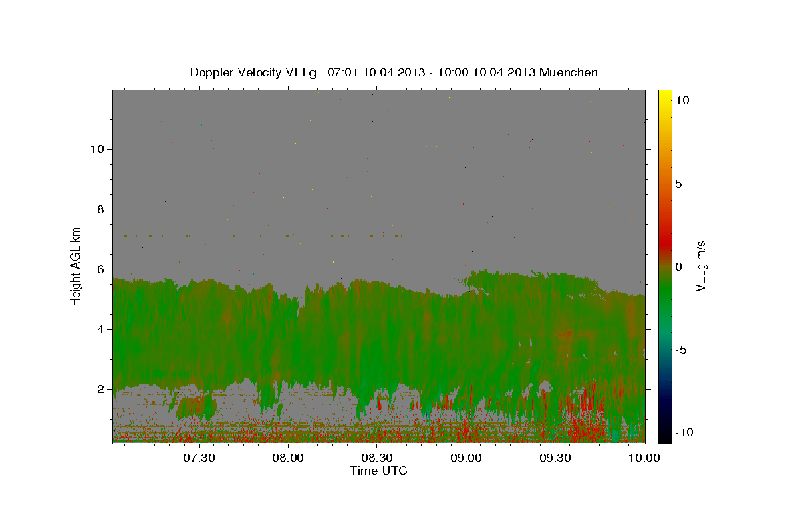The image size is (798, 532).
Task: Click the height axis label '4'
Action: [x=100, y=329]
